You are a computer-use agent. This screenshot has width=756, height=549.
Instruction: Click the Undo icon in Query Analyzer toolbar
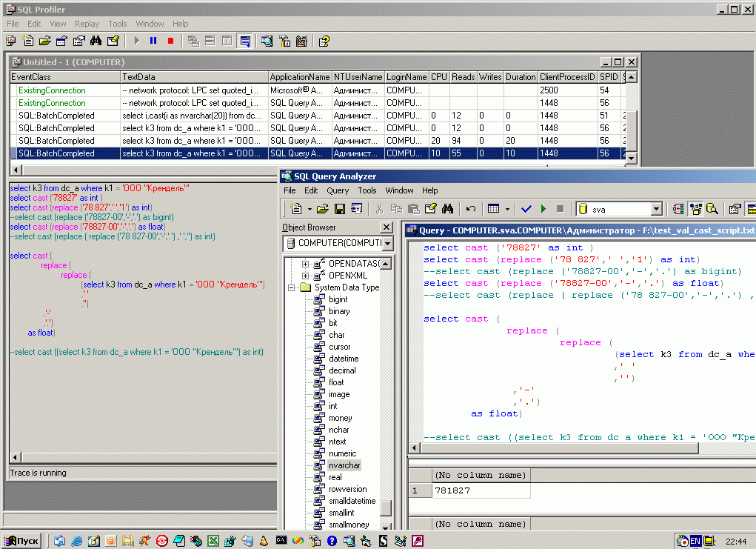click(x=470, y=209)
